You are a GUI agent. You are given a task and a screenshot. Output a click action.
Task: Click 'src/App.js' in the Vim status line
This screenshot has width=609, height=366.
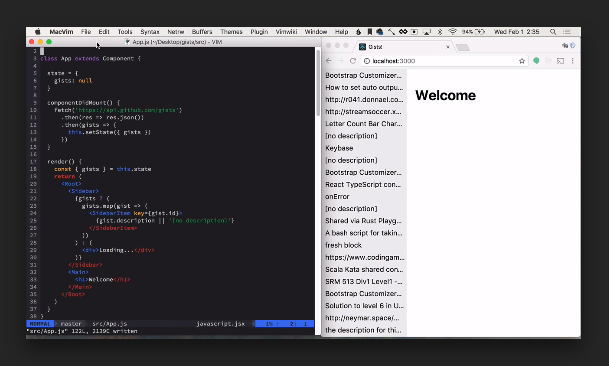point(110,324)
